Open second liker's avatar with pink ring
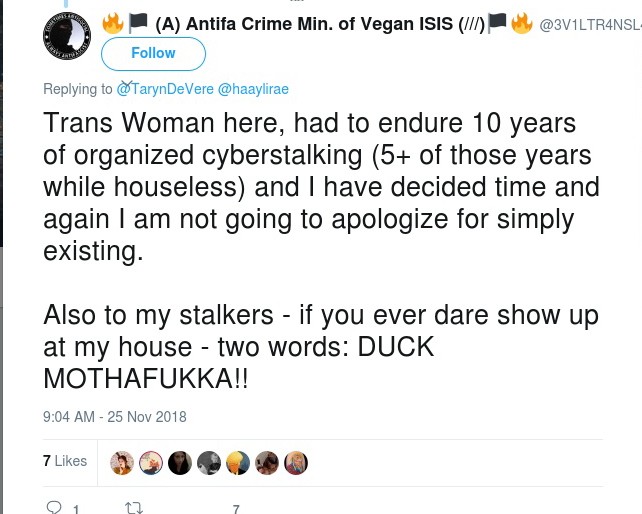This screenshot has width=642, height=514. (151, 463)
